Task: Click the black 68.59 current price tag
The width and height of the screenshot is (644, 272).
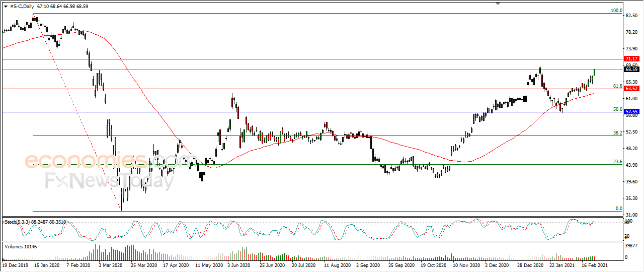Action: click(x=631, y=70)
